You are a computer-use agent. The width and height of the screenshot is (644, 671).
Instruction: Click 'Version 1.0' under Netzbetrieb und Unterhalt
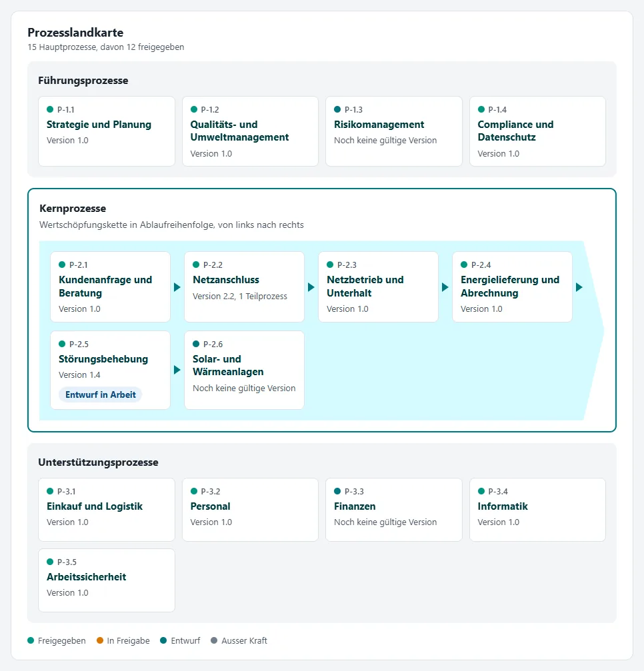point(347,309)
